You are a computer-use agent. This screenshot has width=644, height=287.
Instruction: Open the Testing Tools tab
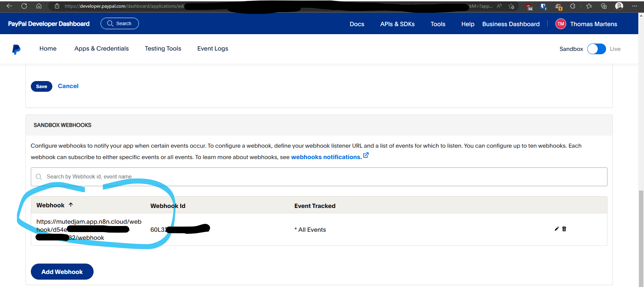click(163, 49)
